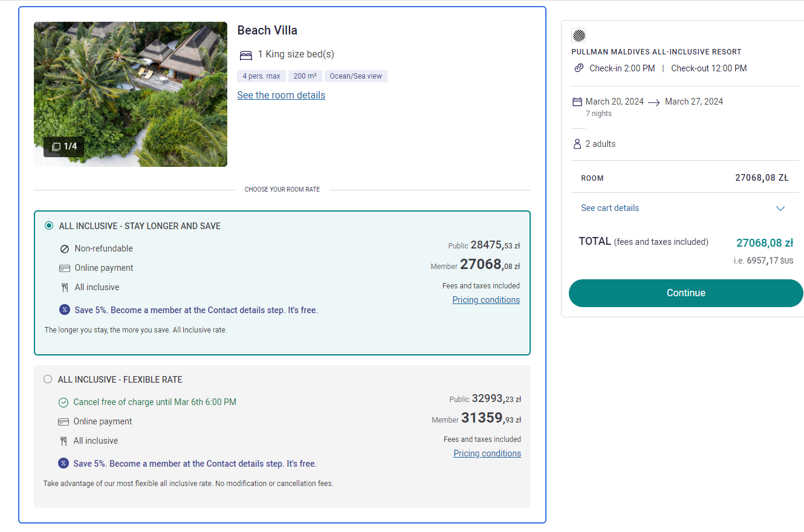
Task: Select All Inclusive - Flexible Rate radio button
Action: click(x=48, y=380)
